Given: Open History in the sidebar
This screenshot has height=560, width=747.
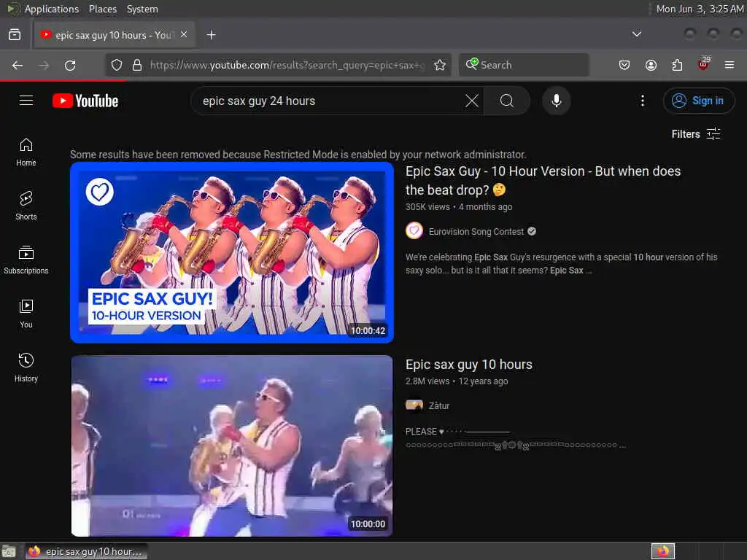Looking at the screenshot, I should [x=26, y=367].
